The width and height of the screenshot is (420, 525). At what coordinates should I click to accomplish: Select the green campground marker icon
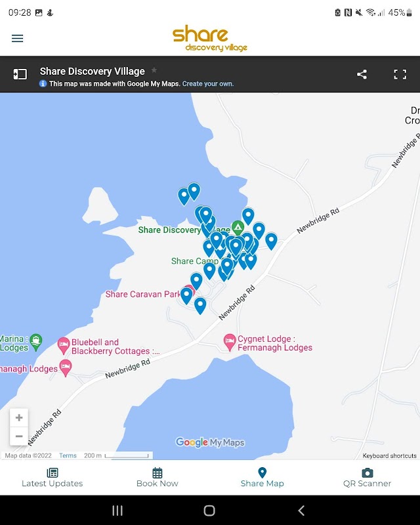click(238, 226)
